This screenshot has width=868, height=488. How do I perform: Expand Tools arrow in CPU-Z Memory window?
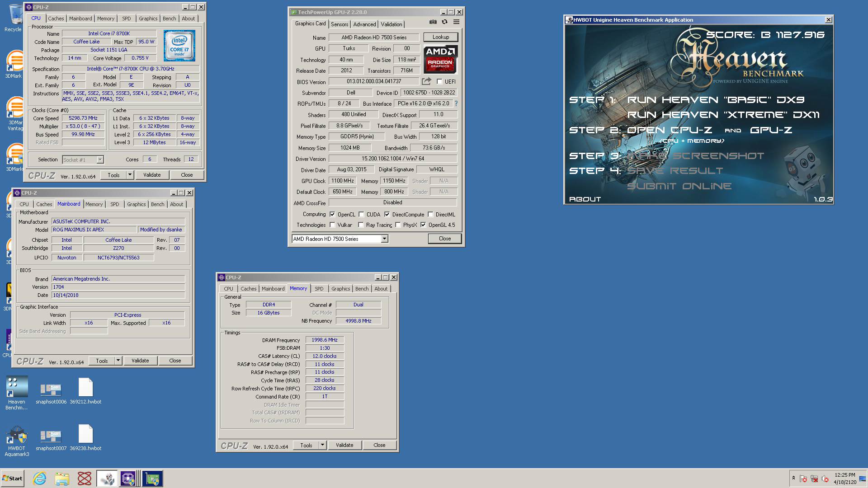322,445
